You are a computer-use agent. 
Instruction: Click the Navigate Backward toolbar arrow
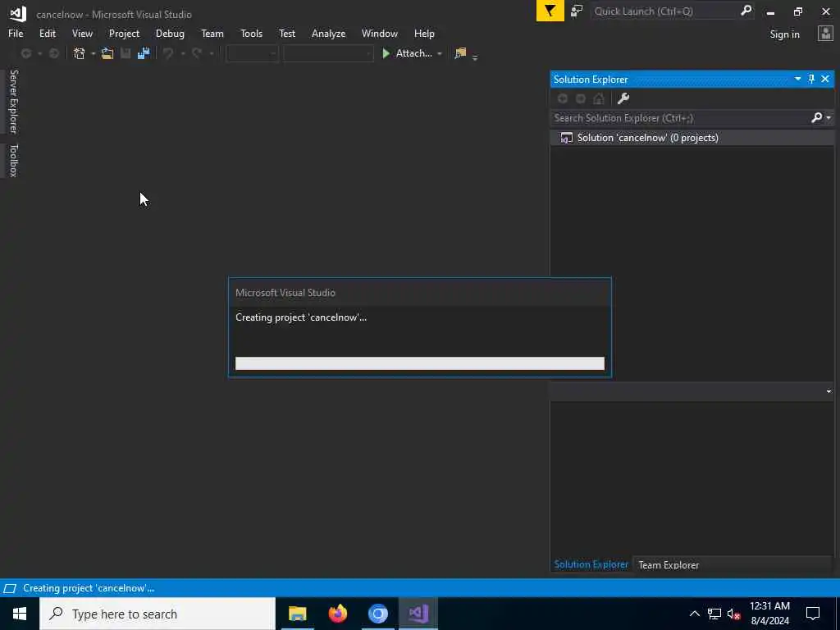click(25, 53)
